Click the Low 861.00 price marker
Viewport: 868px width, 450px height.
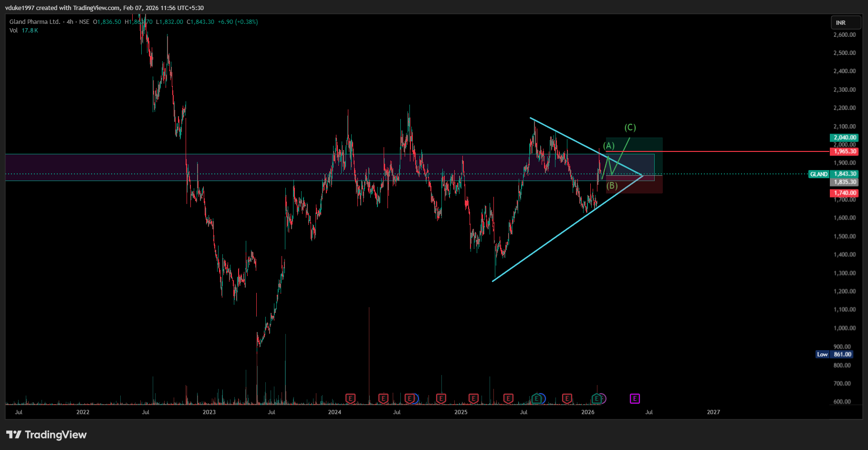[834, 354]
